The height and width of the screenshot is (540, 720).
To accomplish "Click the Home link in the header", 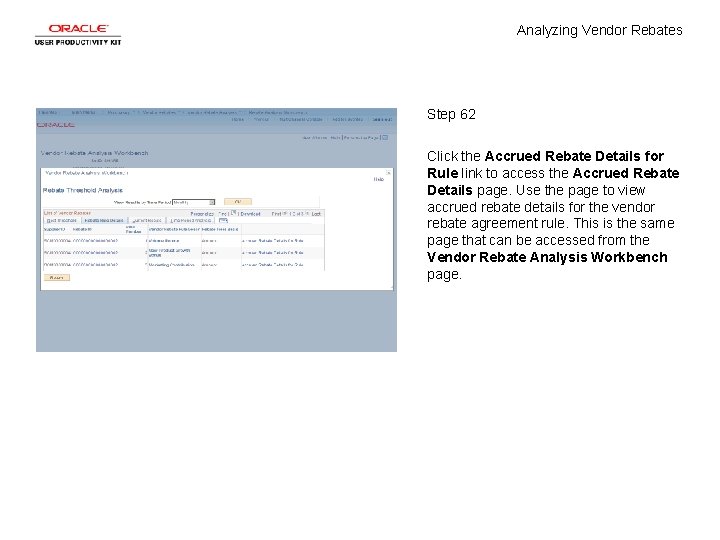I will point(238,119).
